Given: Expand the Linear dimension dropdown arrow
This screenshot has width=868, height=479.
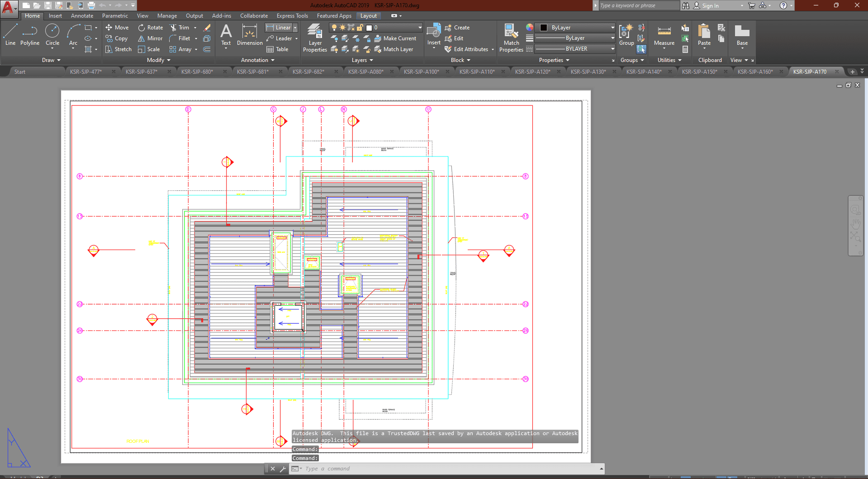Looking at the screenshot, I should 295,28.
